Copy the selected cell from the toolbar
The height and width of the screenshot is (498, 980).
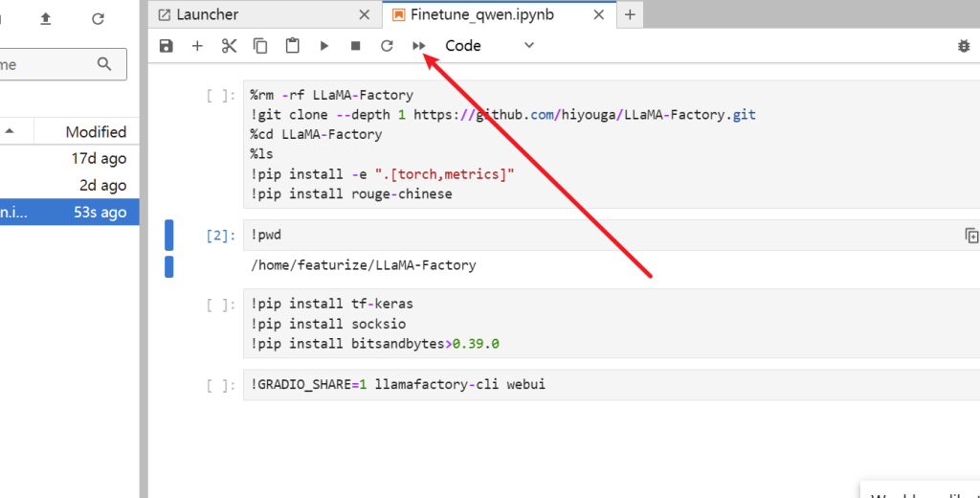[260, 46]
